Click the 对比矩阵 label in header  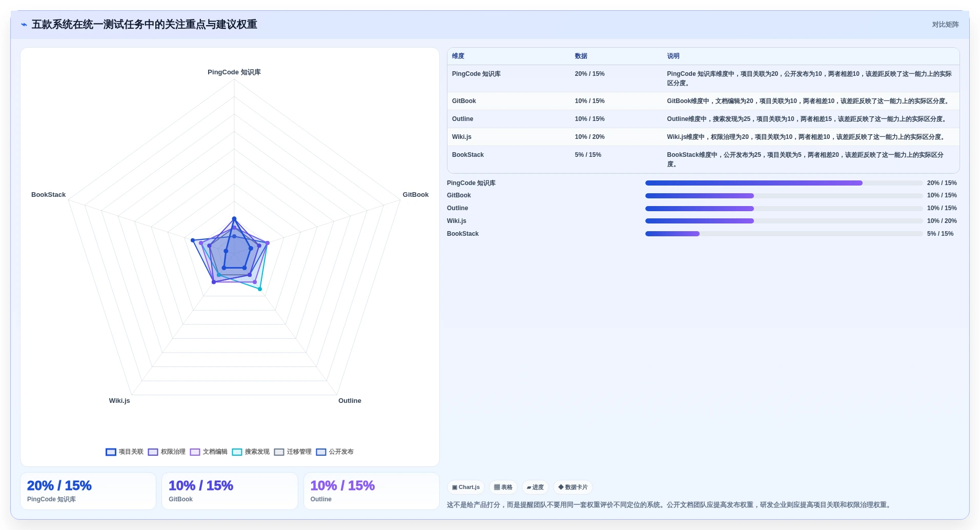point(945,25)
